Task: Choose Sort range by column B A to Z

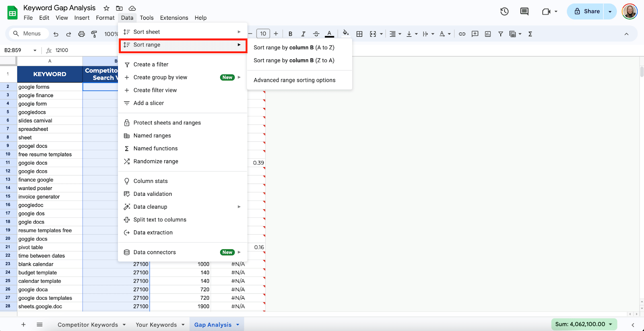Action: [x=294, y=48]
